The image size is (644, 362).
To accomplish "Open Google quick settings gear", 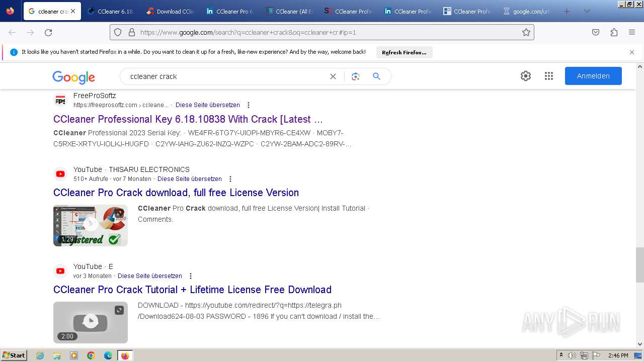I will pos(526,76).
